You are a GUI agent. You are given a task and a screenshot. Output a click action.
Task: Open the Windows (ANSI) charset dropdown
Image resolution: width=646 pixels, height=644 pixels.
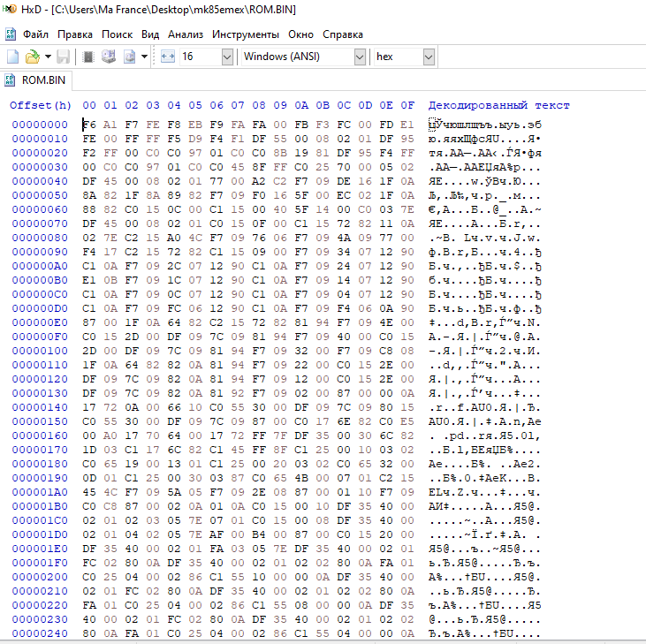(360, 57)
